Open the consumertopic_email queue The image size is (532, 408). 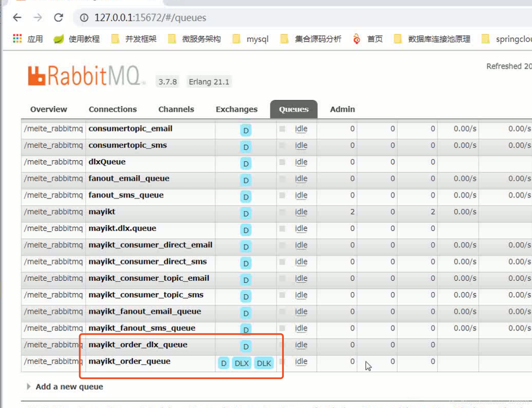coord(130,128)
